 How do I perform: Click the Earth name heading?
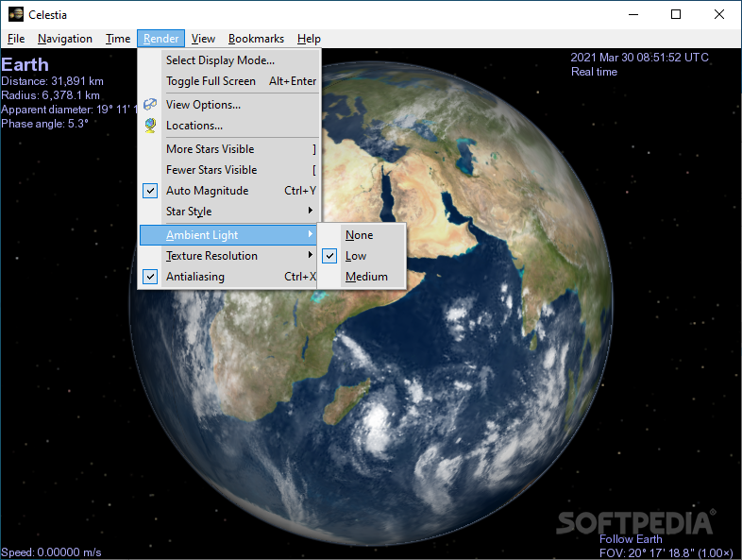(25, 64)
